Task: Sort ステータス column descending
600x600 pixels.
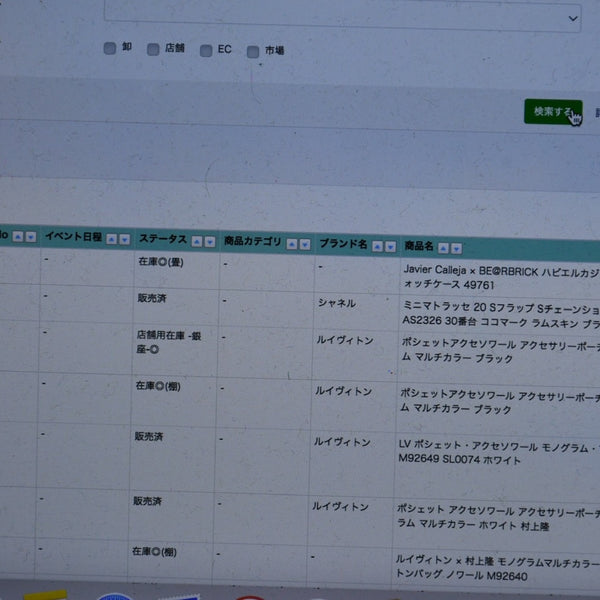Action: coord(210,242)
